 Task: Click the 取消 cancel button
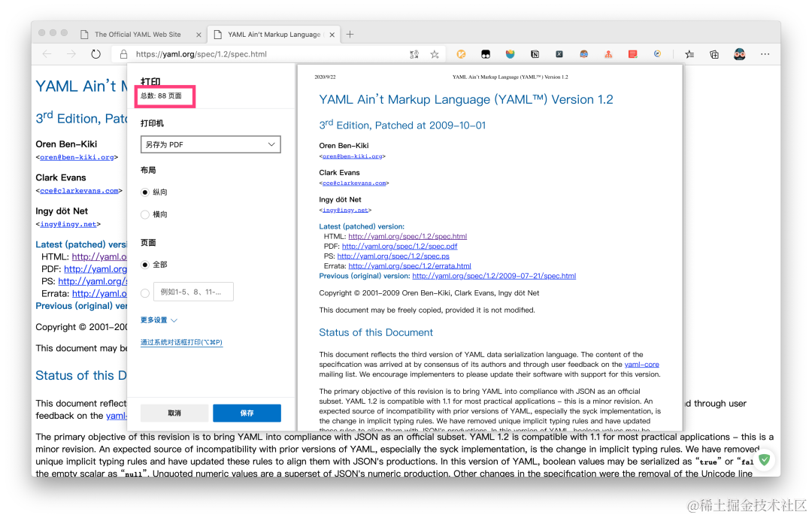tap(174, 413)
